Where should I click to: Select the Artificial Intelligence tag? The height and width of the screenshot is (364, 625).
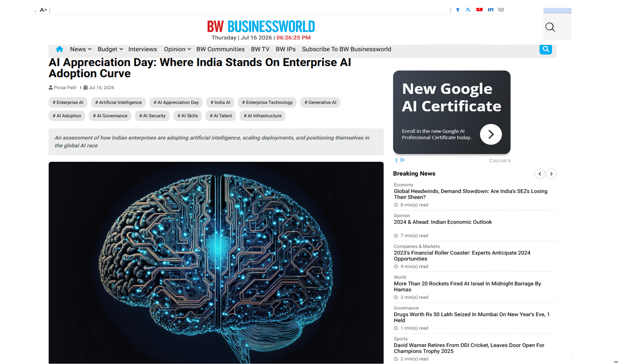[119, 102]
